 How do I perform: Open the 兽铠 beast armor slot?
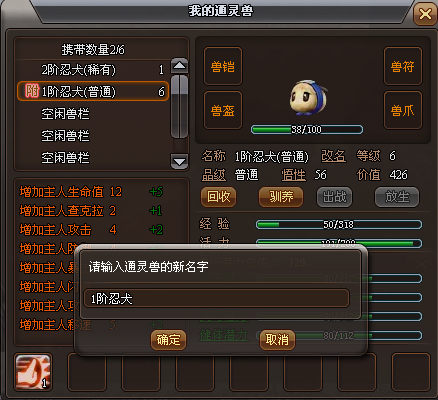pyautogui.click(x=223, y=66)
